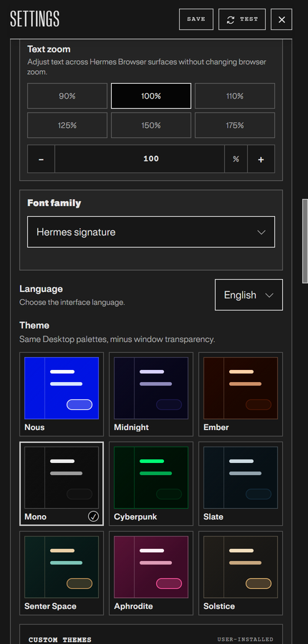Select the Nous theme
The image size is (308, 644).
[x=62, y=394]
